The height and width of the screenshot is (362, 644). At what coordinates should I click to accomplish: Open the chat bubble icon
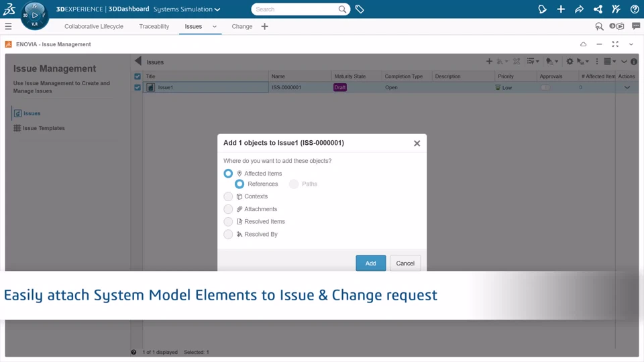[636, 26]
